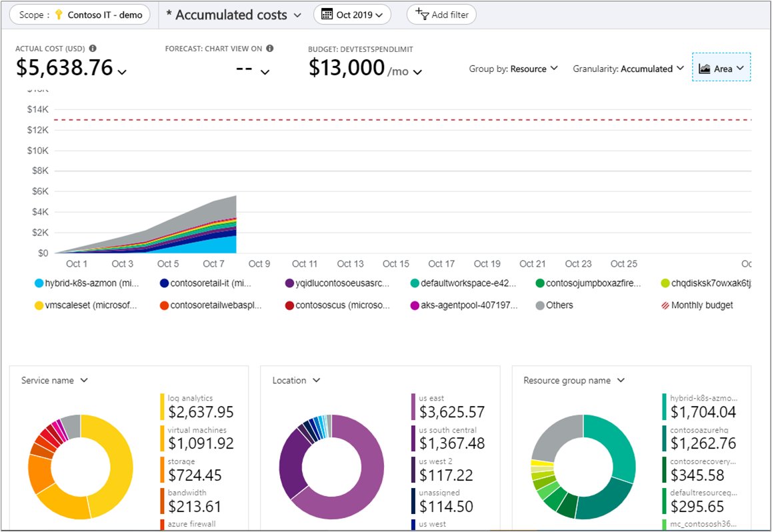772x532 pixels.
Task: Expand the Location dropdown on the middle card
Action: coord(295,380)
